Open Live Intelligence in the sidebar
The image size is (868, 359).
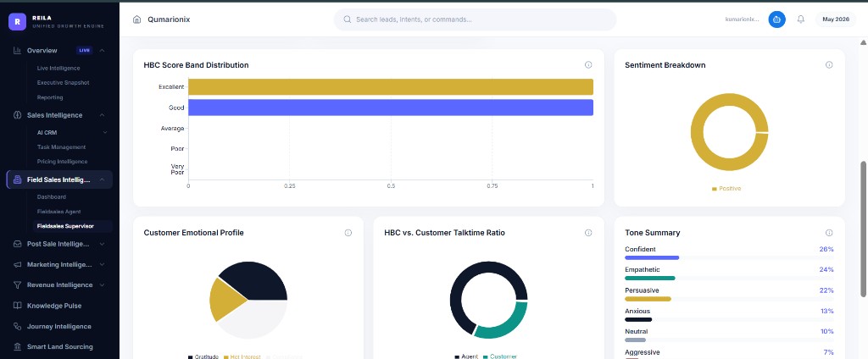58,68
